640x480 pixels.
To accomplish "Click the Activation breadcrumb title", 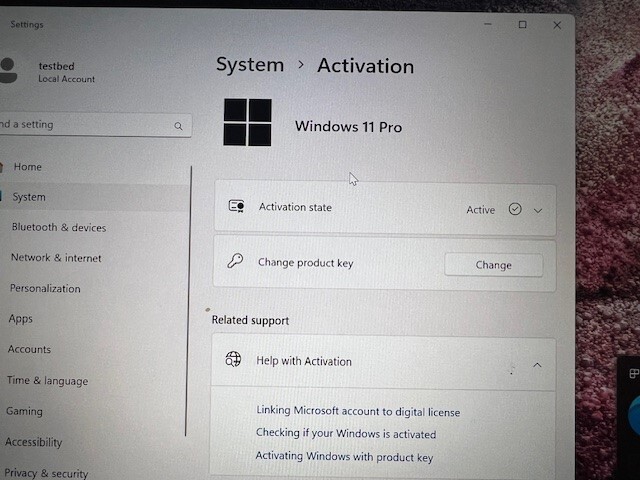I will coord(365,66).
